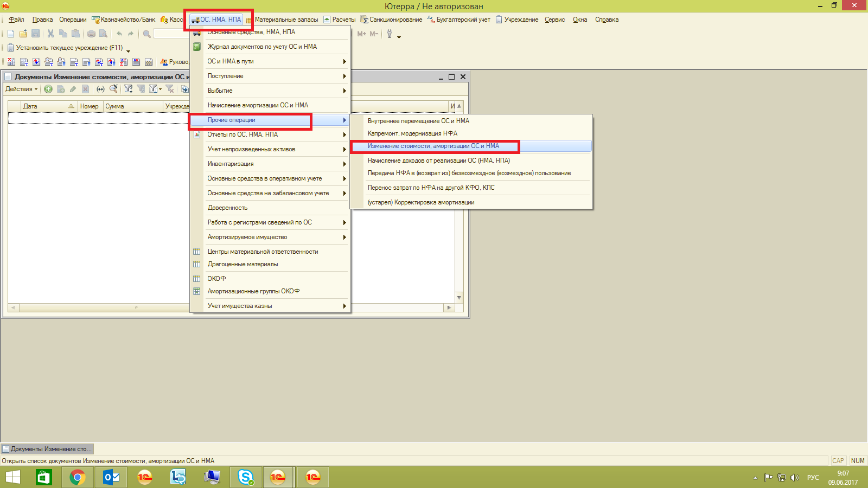Choose 'Капремонт, модернизация НФА' item

(x=412, y=133)
